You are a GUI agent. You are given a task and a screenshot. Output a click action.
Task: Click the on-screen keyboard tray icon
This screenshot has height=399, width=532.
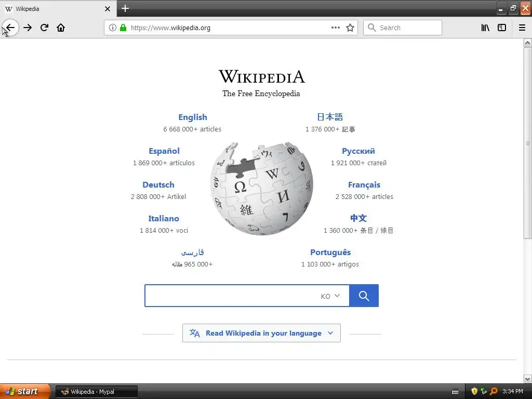[x=455, y=392]
